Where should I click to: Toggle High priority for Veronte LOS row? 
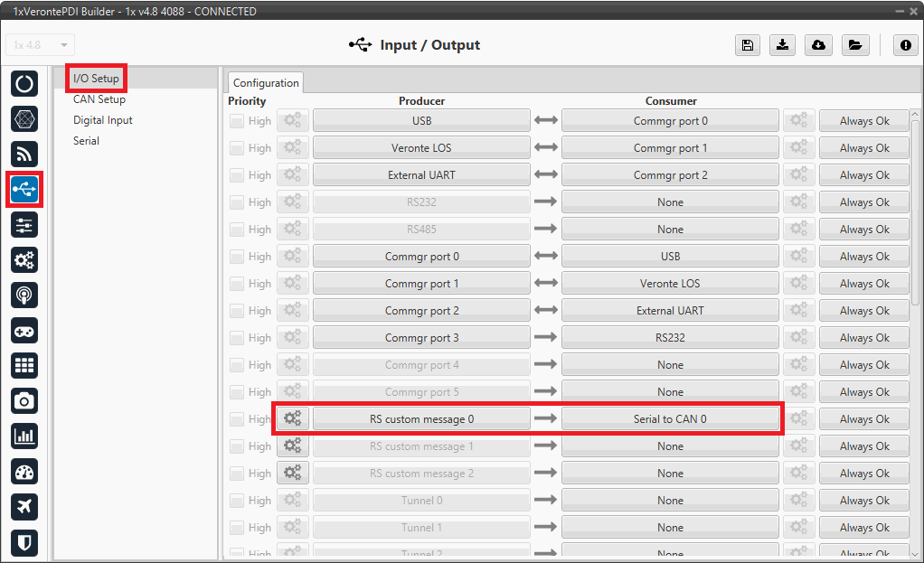tap(237, 148)
